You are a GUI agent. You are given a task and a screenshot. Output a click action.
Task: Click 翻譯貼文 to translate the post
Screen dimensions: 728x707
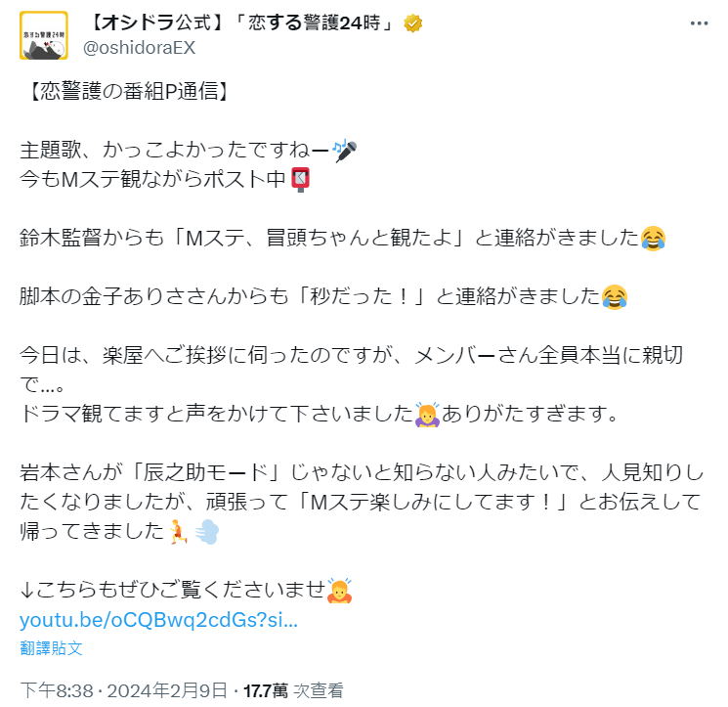51,648
